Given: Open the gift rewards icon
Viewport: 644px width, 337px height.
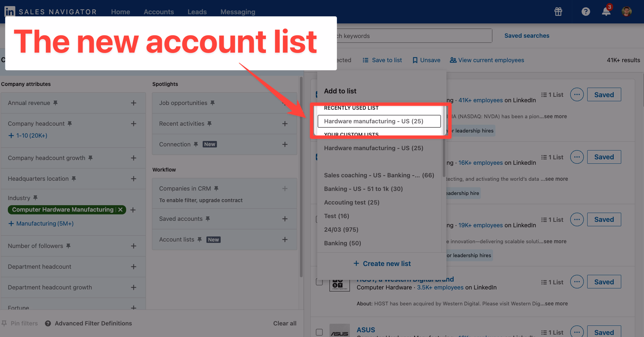Looking at the screenshot, I should 558,12.
